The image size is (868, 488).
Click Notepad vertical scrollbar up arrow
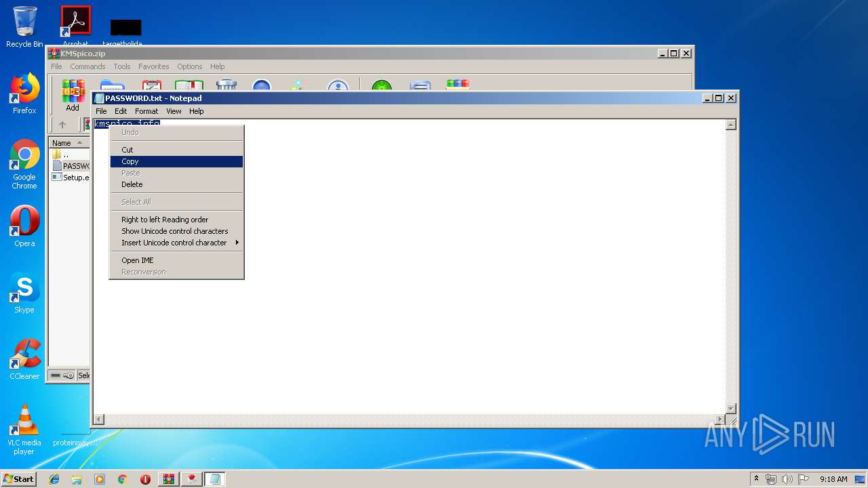731,125
